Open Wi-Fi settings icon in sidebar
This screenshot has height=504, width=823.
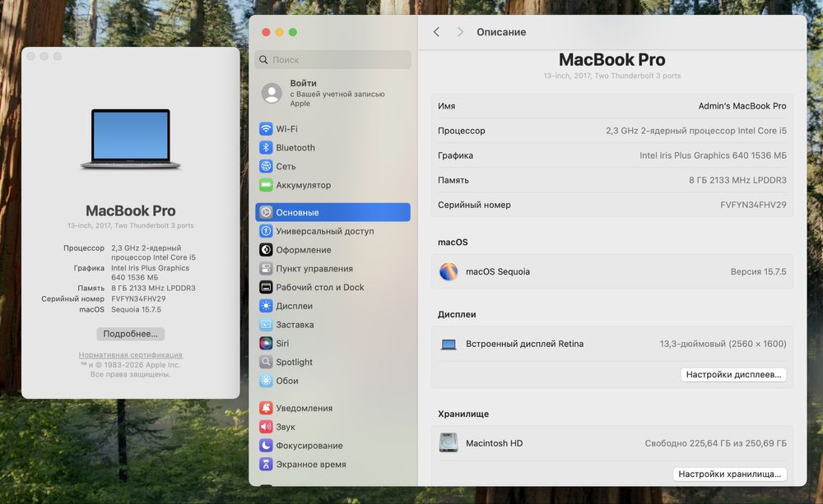(x=266, y=128)
